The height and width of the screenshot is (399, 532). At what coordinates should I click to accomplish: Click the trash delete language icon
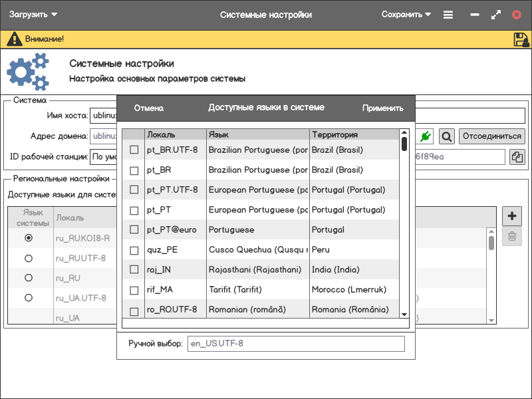(x=511, y=236)
